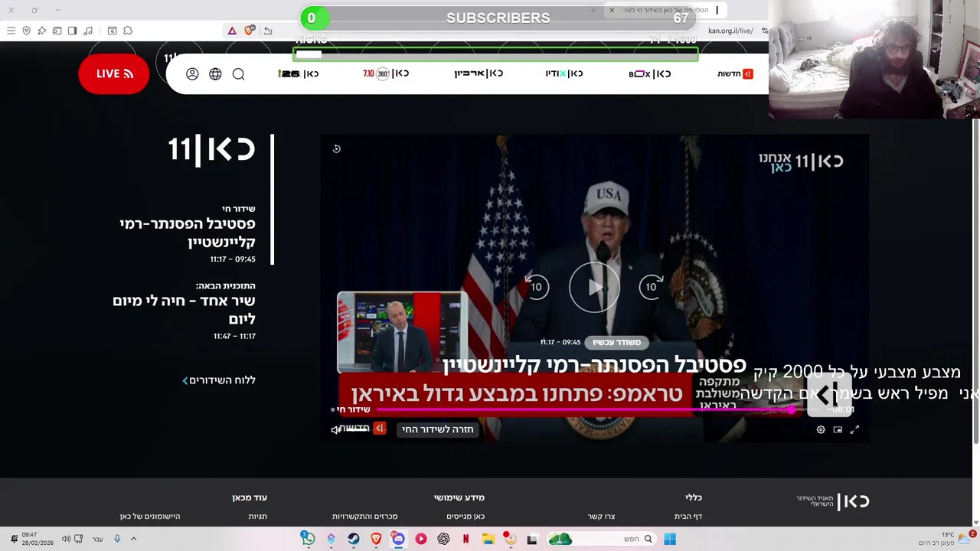Skip the video forward 10 seconds
980x551 pixels.
tap(652, 287)
